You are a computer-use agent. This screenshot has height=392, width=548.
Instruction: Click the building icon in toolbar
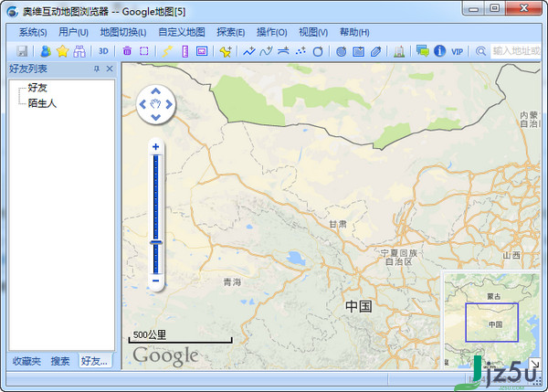399,51
